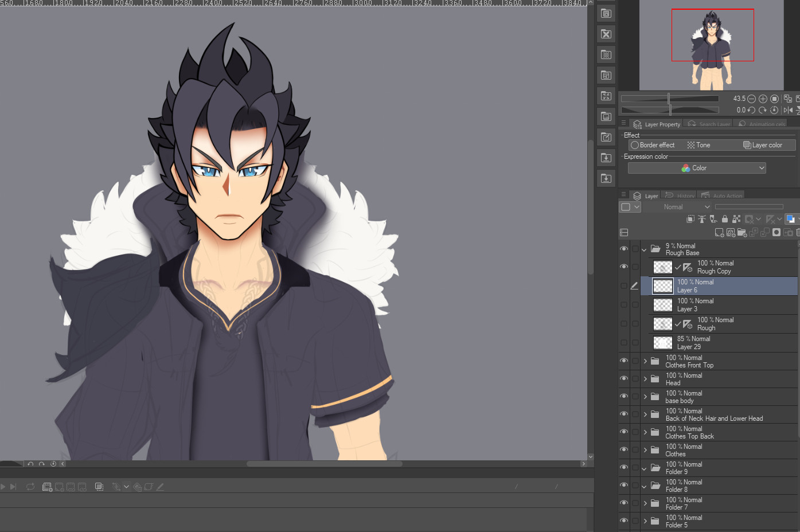
Task: Collapse the Rough Base folder
Action: pyautogui.click(x=644, y=249)
